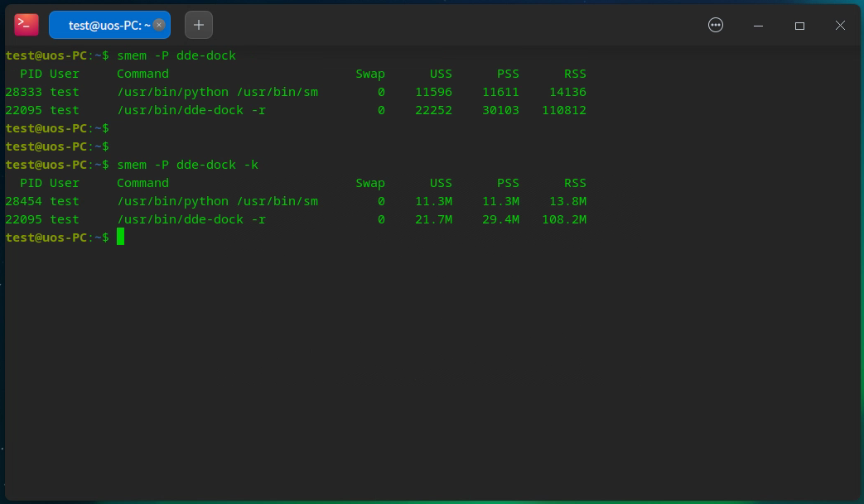
Task: Click the RSS value 110812
Action: pyautogui.click(x=563, y=110)
